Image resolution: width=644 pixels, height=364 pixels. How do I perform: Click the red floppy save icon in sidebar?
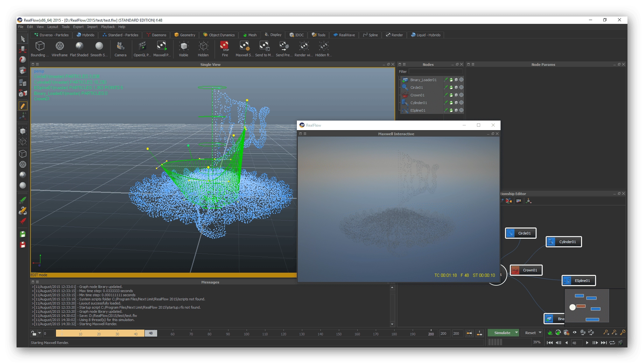[x=23, y=245]
